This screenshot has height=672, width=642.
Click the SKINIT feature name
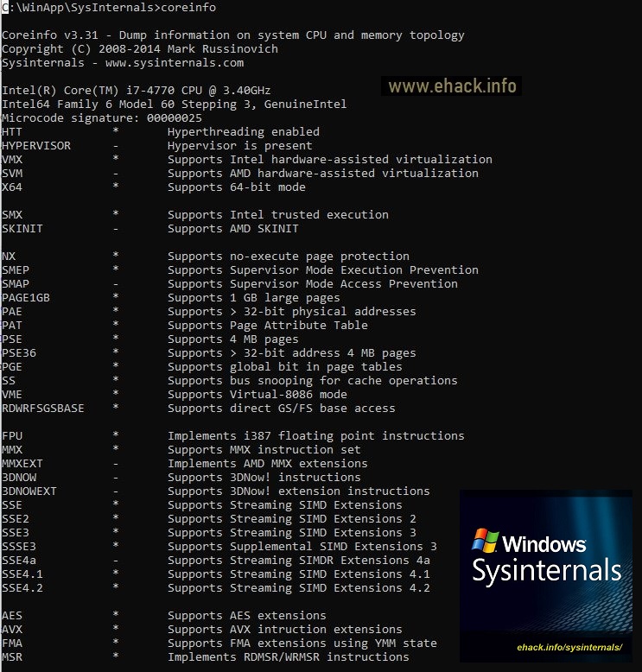(x=22, y=228)
